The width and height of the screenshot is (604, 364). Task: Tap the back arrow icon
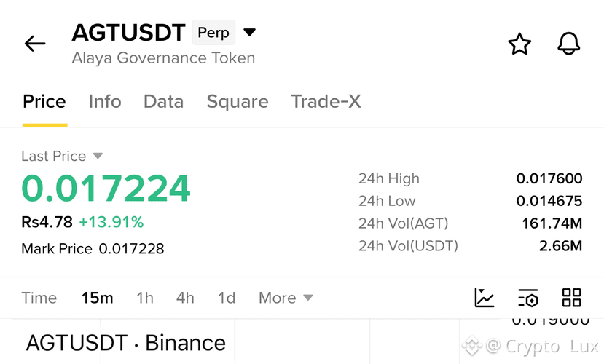pos(35,44)
